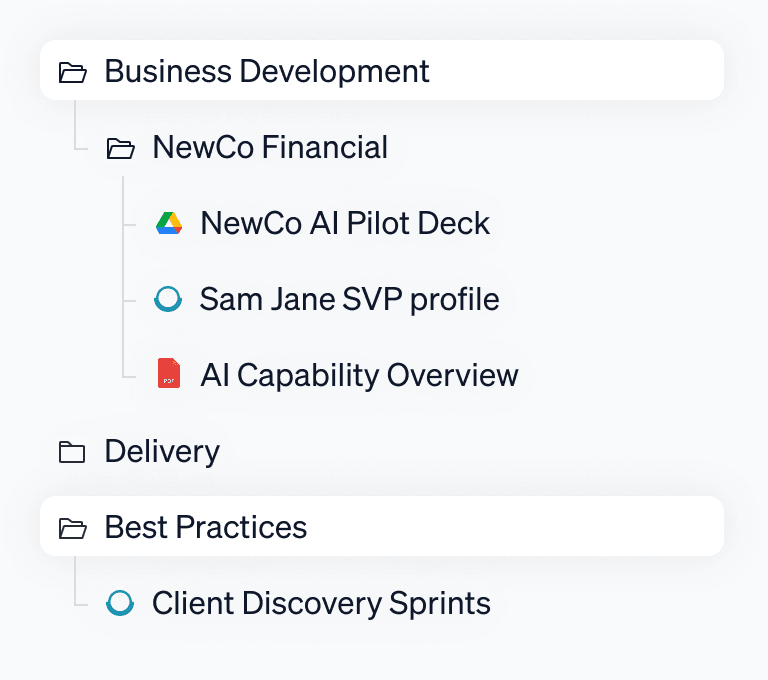Click the red PDF icon beside AI Capability Overview

[169, 375]
